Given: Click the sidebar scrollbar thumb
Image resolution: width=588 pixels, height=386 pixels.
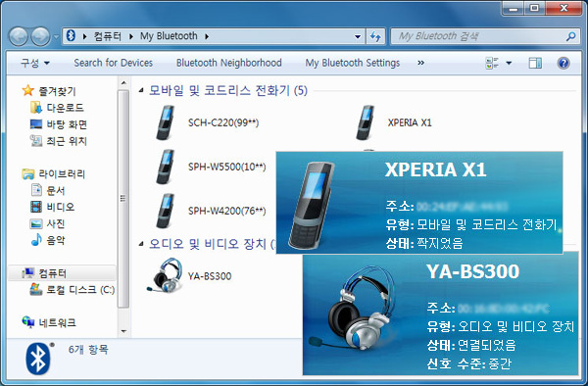Looking at the screenshot, I should 123,199.
